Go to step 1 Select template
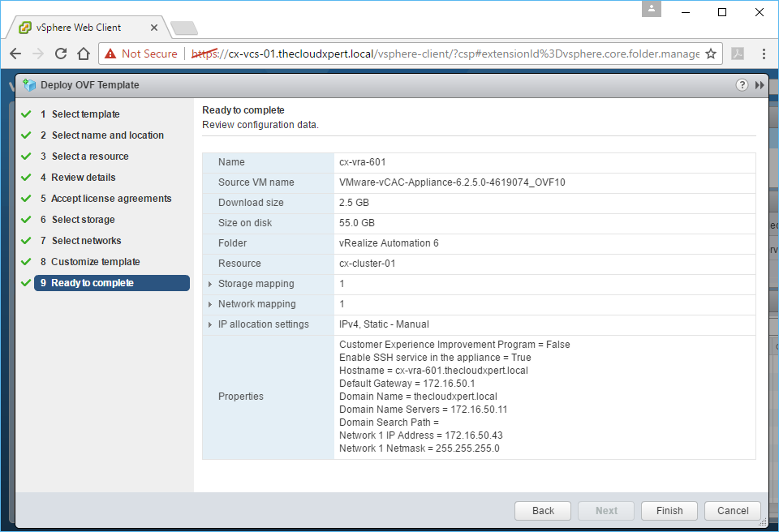 85,114
